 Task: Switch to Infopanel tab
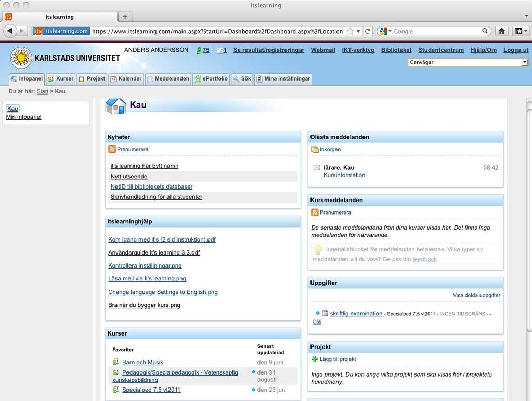click(27, 78)
